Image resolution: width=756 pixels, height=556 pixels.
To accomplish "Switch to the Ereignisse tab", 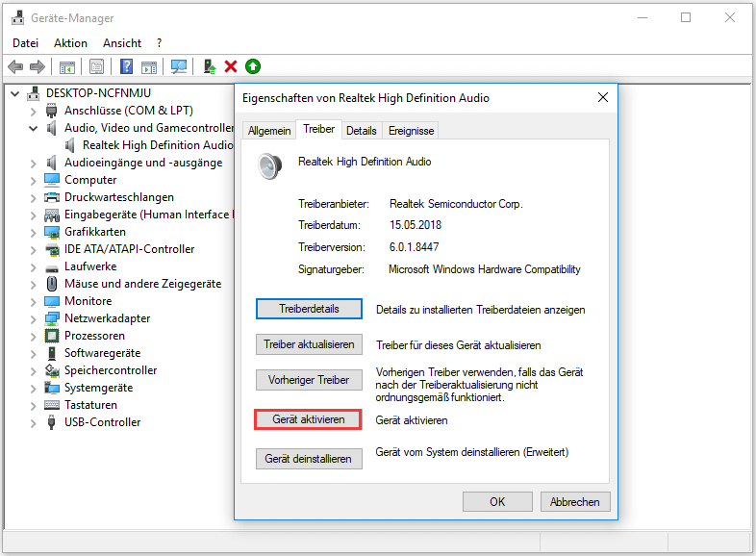I will coord(411,131).
